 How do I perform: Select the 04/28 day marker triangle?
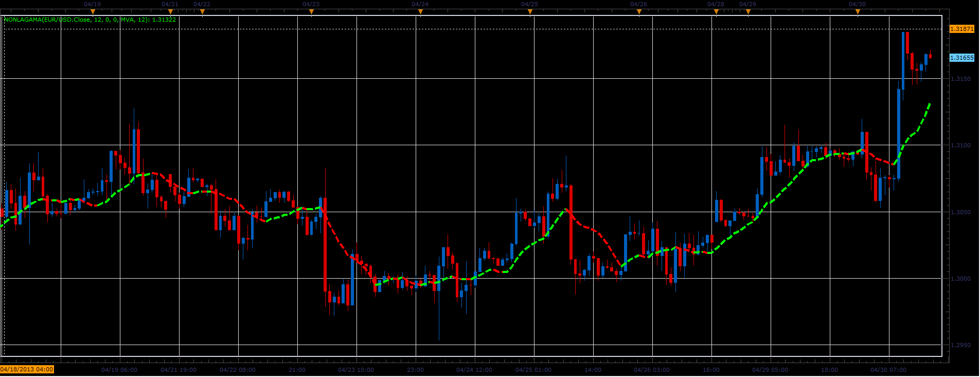tap(716, 11)
